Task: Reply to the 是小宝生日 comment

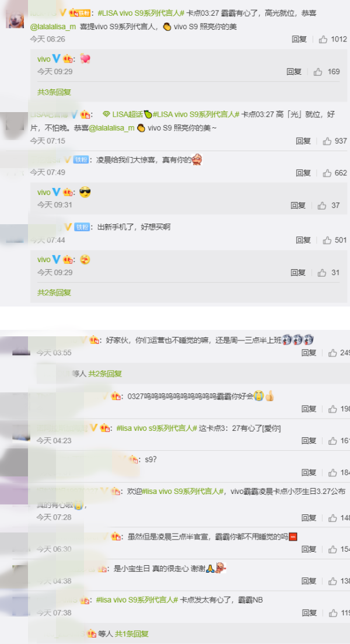Action: 309,581
